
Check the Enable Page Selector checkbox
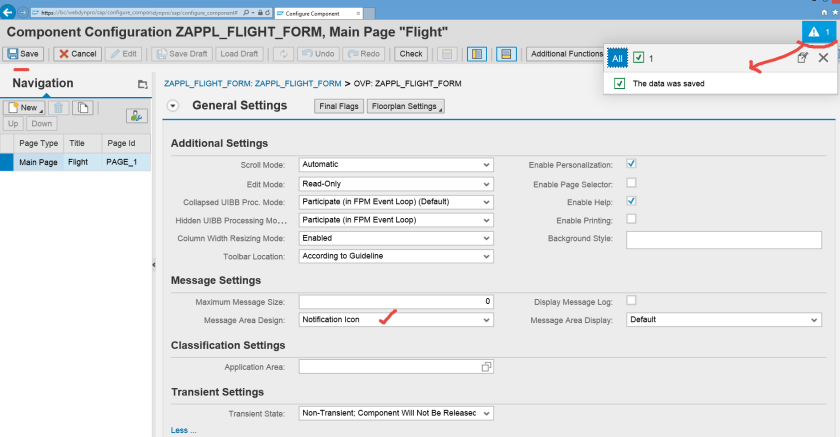631,182
